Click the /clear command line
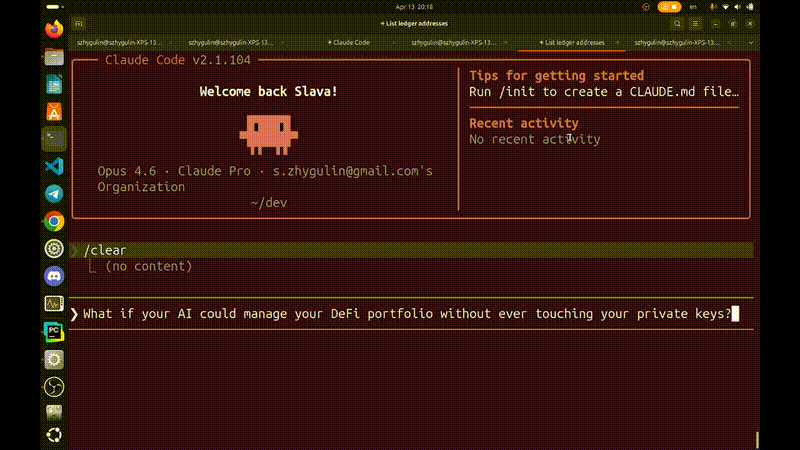 pos(411,250)
